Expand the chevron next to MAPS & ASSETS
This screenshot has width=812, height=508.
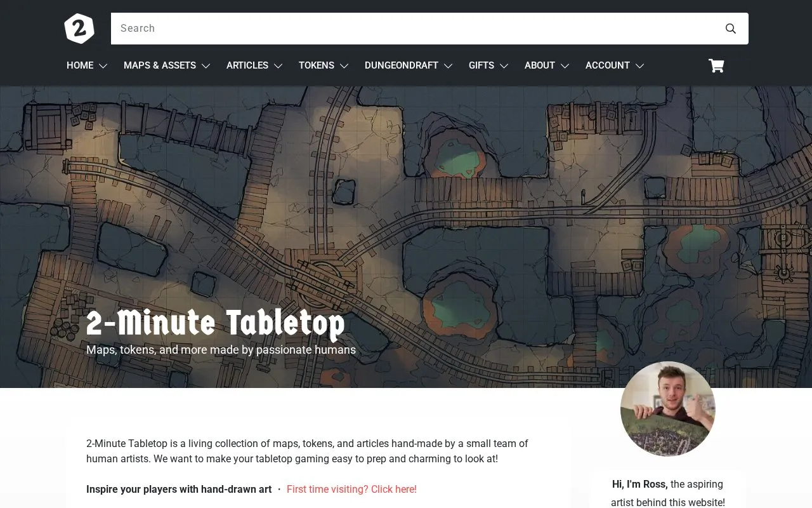[x=206, y=66]
